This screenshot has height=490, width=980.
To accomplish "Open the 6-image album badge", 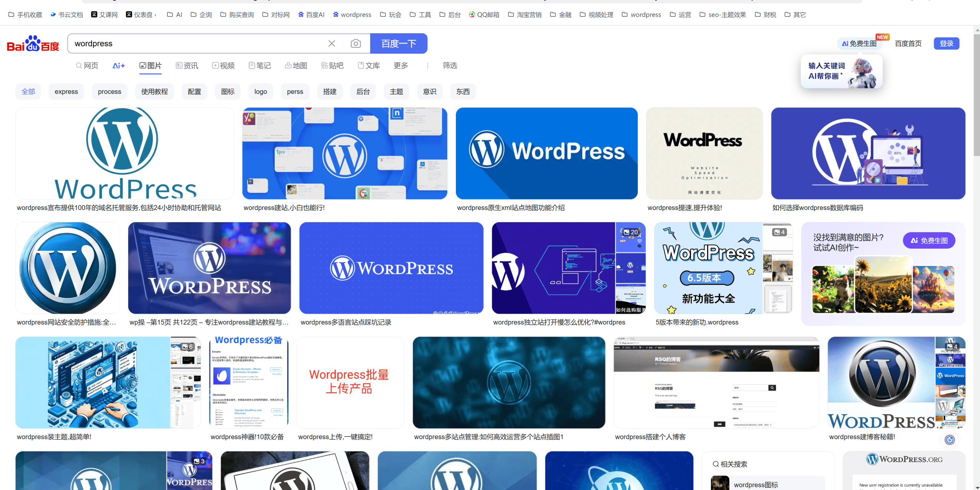I will click(x=188, y=347).
